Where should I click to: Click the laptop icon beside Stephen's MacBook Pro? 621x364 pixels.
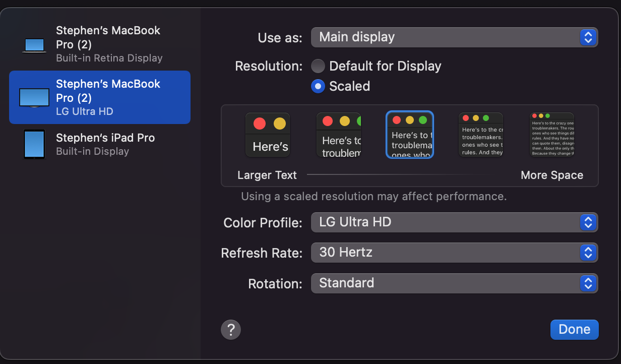pyautogui.click(x=33, y=44)
